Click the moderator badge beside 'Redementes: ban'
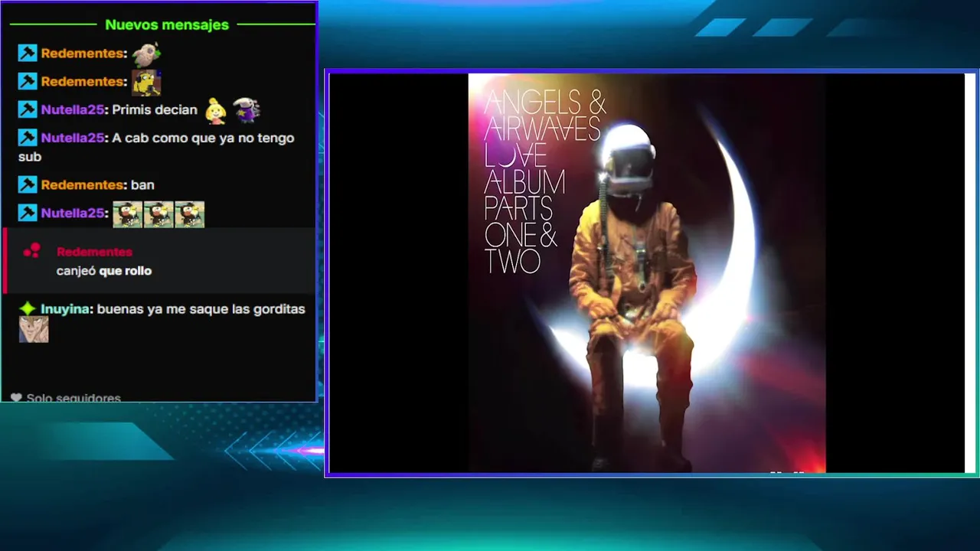980x551 pixels. point(28,184)
